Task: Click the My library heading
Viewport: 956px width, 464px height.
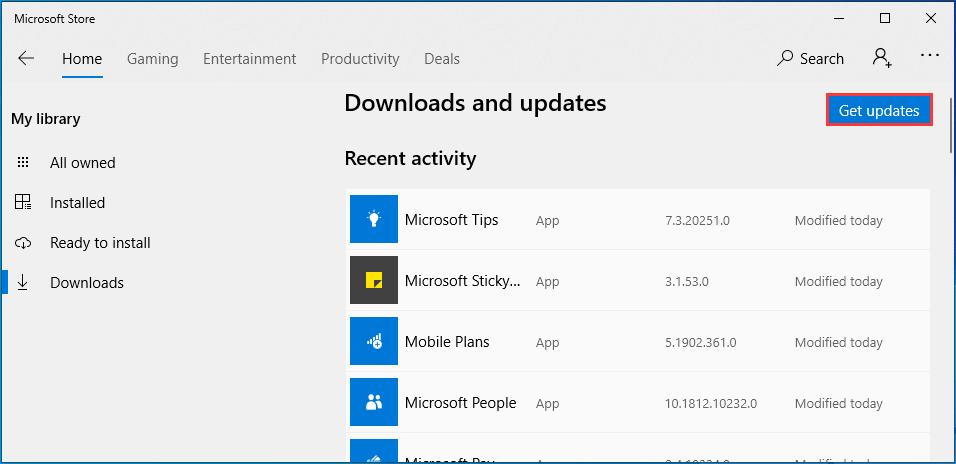Action: tap(46, 119)
